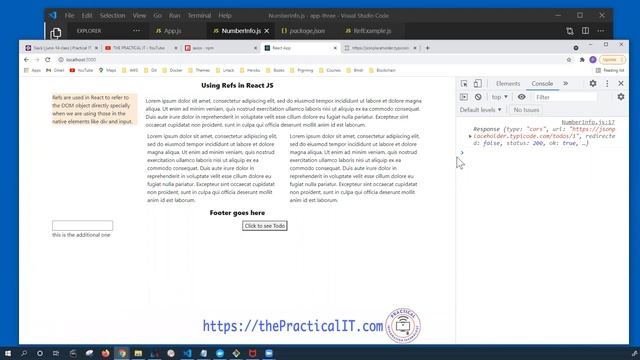Show the console sidebar icon
Viewport: 640px width, 360px height.
point(464,97)
